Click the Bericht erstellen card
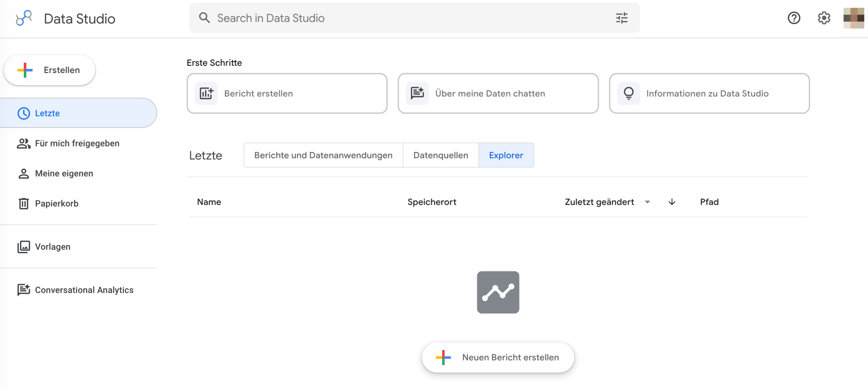 [287, 93]
